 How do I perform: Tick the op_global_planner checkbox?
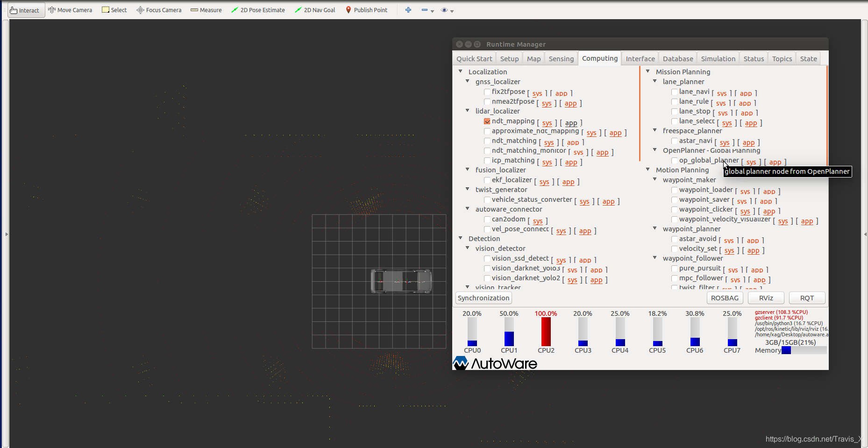coord(675,161)
